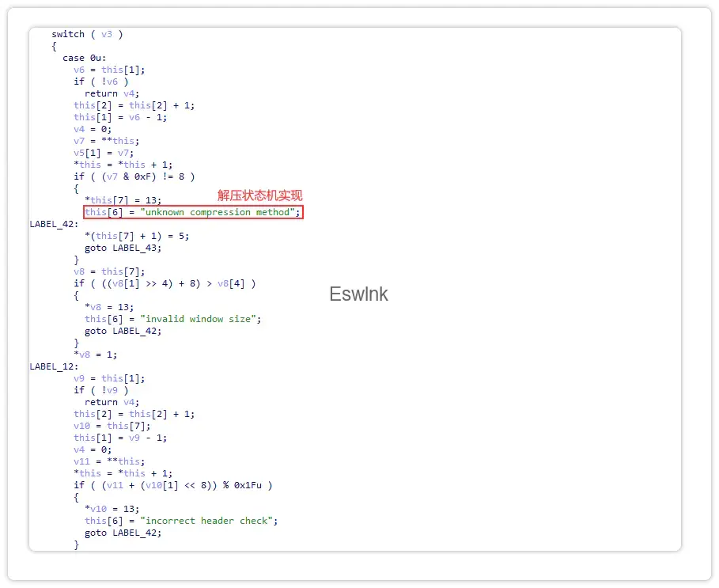
Task: Click the "*(this[7] + 1) = 5;" line
Action: coord(137,236)
